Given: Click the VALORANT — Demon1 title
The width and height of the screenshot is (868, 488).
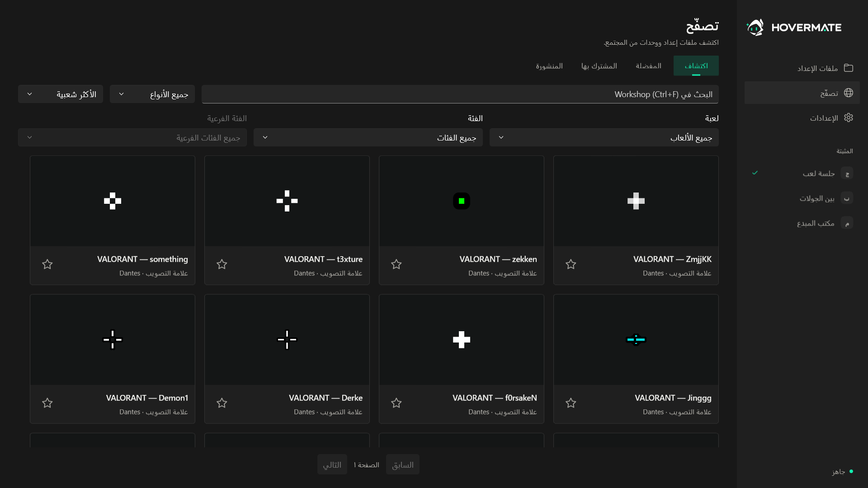Looking at the screenshot, I should pyautogui.click(x=147, y=398).
